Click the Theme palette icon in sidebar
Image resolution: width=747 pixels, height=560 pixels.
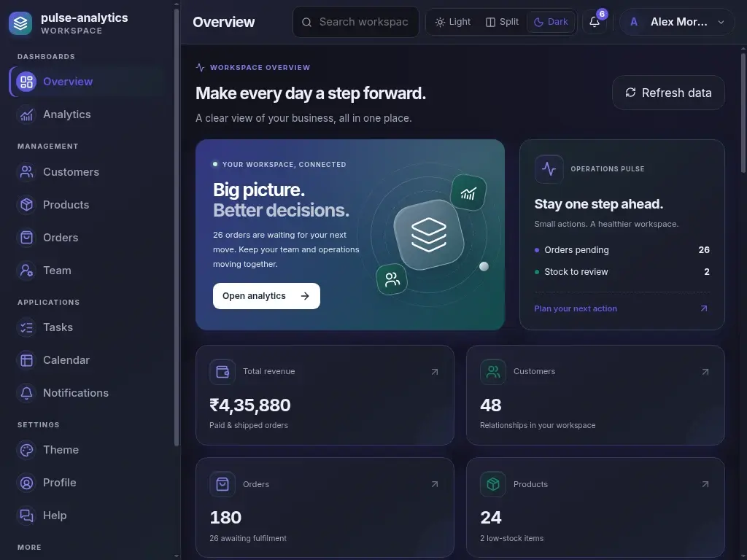pos(27,449)
